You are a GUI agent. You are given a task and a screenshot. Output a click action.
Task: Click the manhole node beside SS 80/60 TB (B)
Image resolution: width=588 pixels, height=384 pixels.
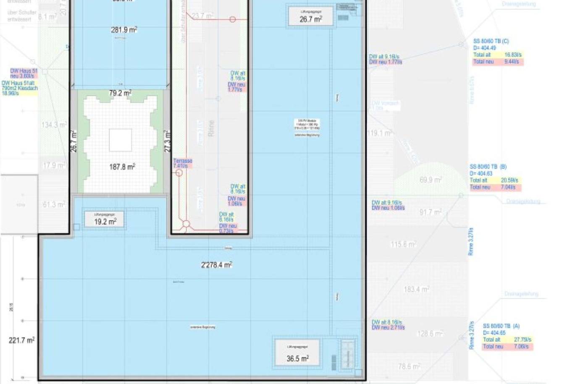[461, 195]
